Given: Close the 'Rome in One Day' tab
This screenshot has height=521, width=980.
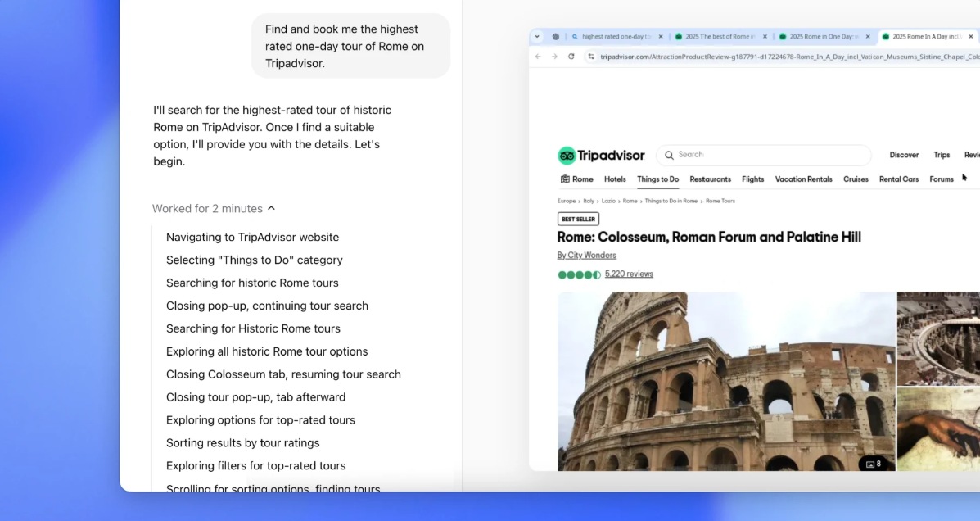Looking at the screenshot, I should click(868, 36).
